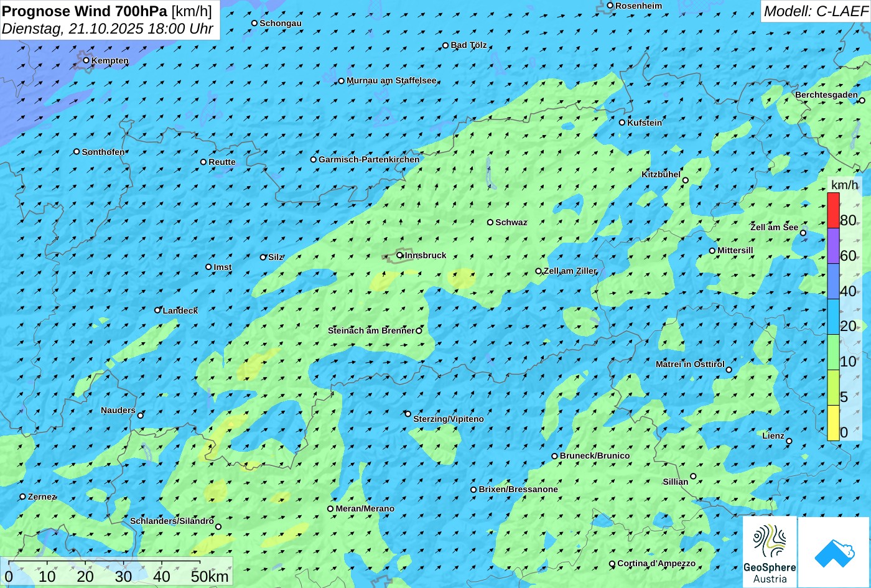Viewport: 871px width, 588px height.
Task: Click the Zell am Ziller label
Action: pos(570,271)
